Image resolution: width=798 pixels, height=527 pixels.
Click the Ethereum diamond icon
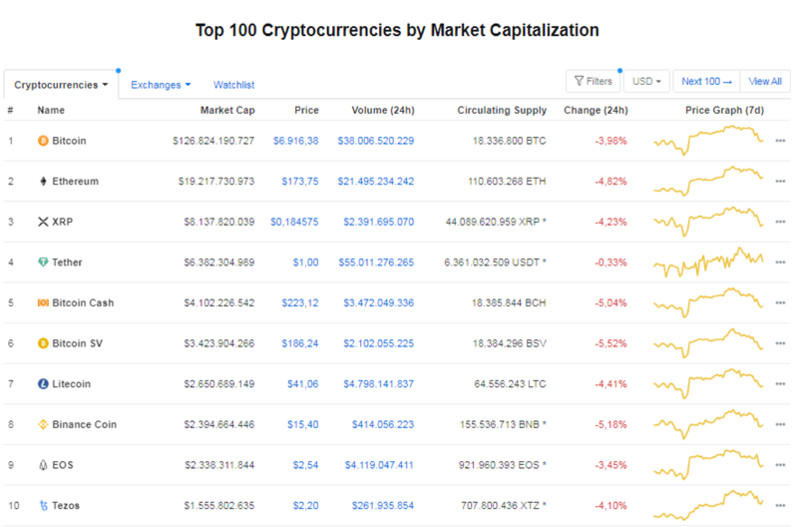[x=43, y=182]
